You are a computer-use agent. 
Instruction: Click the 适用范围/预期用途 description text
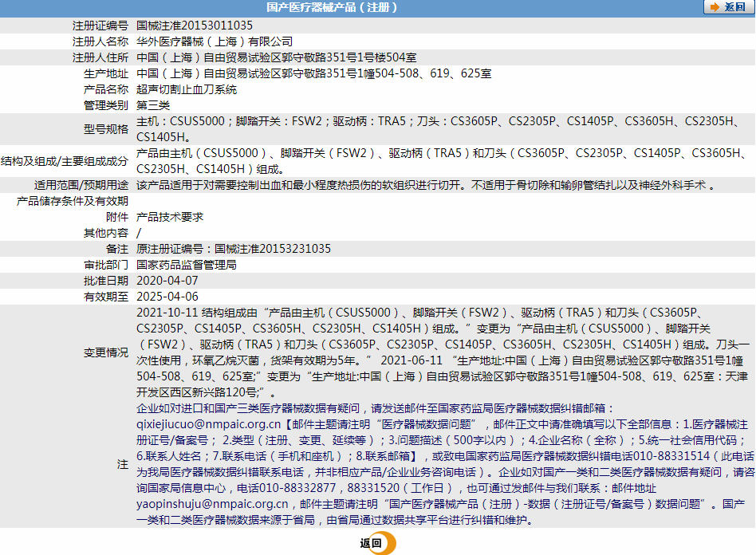[424, 185]
